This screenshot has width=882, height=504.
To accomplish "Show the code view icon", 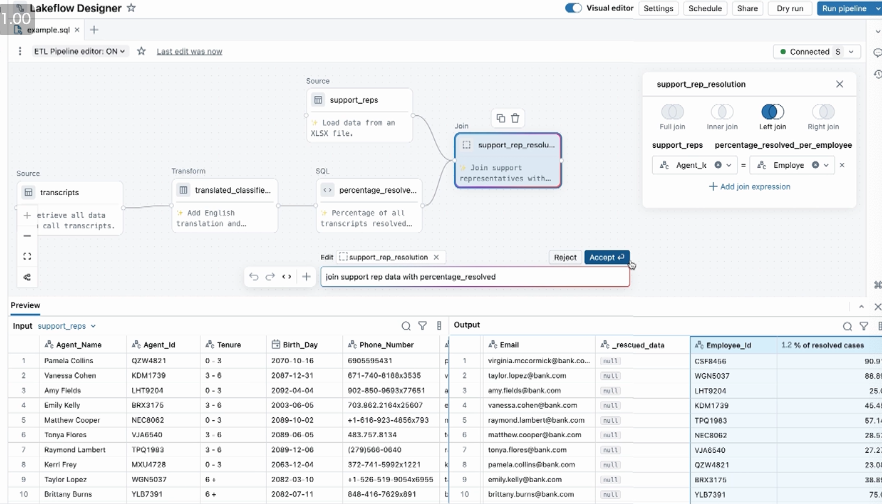I will (x=287, y=277).
